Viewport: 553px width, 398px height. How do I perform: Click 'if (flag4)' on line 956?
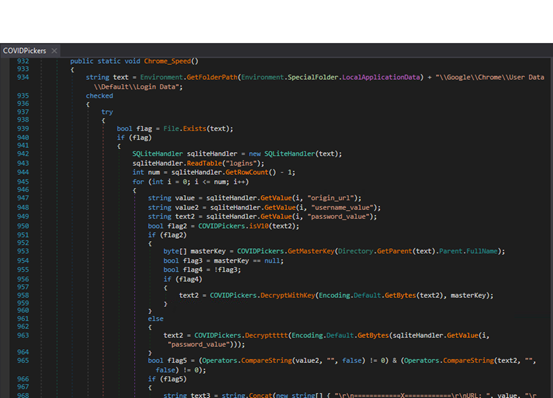point(183,279)
